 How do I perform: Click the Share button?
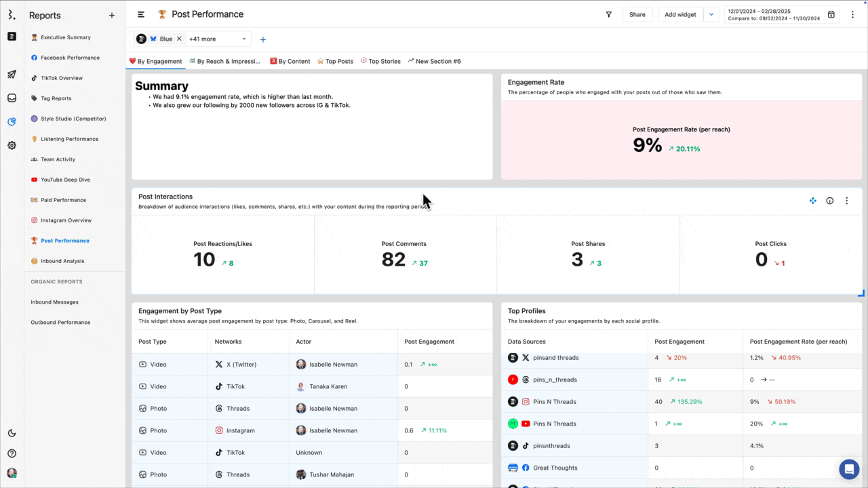[637, 14]
